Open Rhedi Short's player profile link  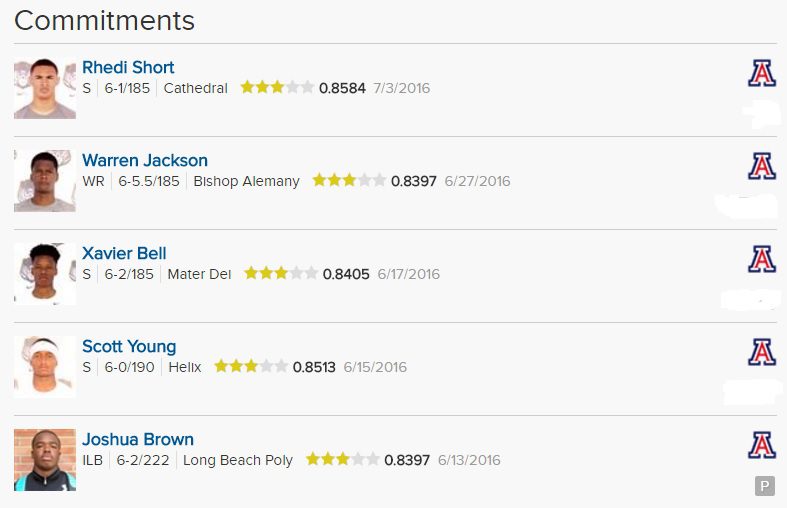(x=128, y=67)
